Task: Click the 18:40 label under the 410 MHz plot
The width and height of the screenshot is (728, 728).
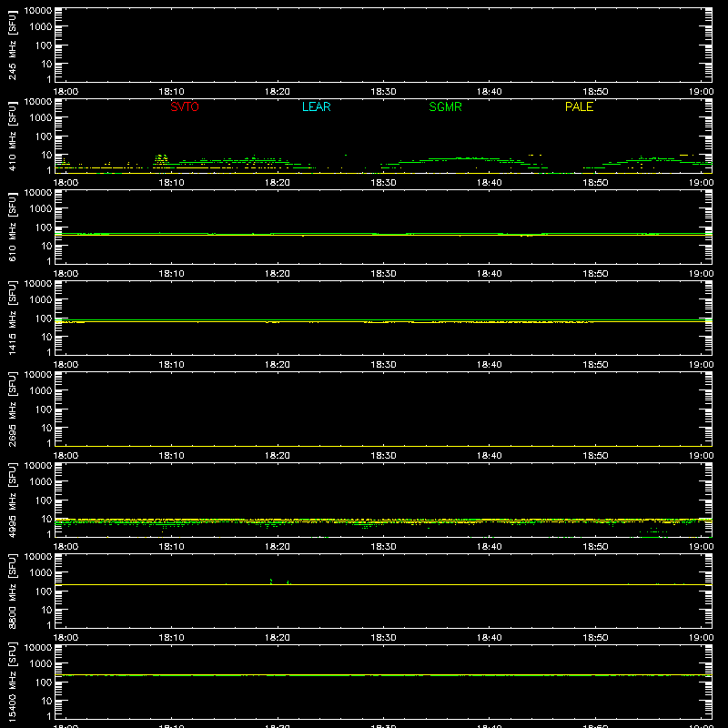Action: (490, 183)
